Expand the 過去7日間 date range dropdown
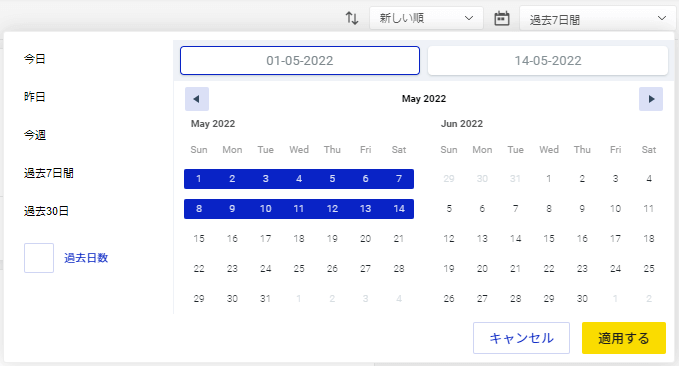Image resolution: width=679 pixels, height=366 pixels. point(599,18)
